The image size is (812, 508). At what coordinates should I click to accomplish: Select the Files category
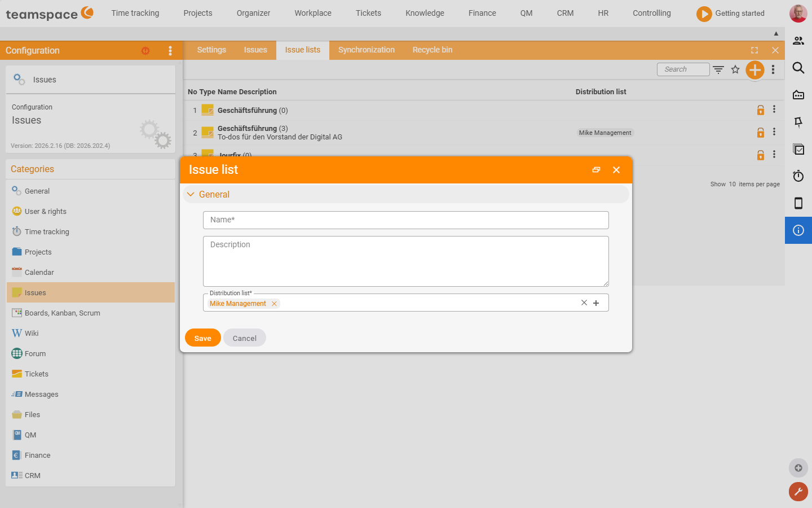coord(91,414)
